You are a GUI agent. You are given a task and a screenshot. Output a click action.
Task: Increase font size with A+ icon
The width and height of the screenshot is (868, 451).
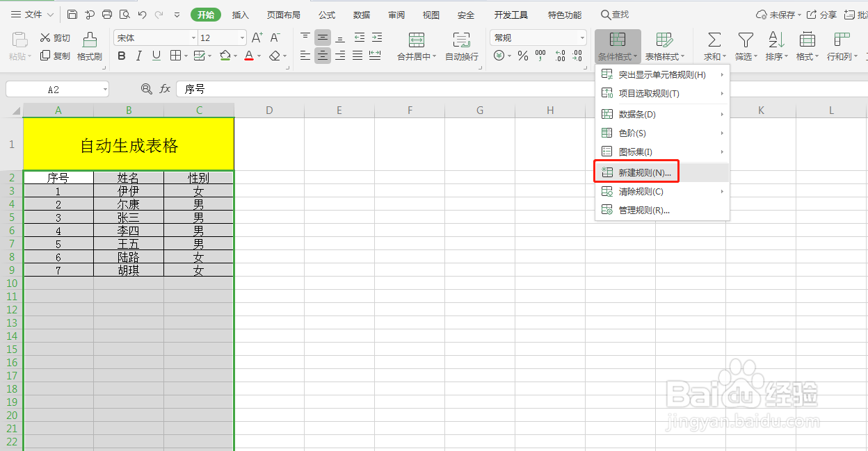coord(257,38)
